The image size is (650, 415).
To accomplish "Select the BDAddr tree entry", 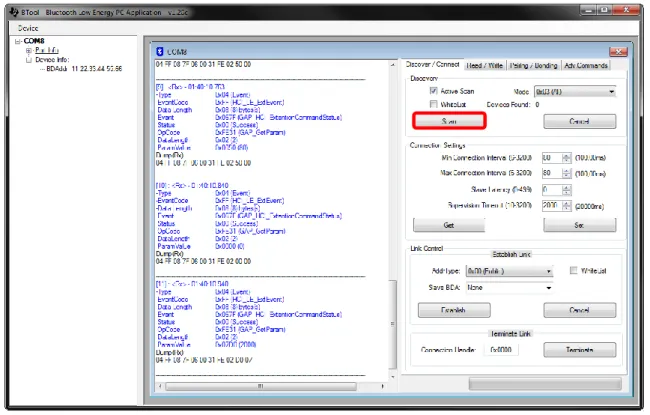I will click(x=84, y=68).
